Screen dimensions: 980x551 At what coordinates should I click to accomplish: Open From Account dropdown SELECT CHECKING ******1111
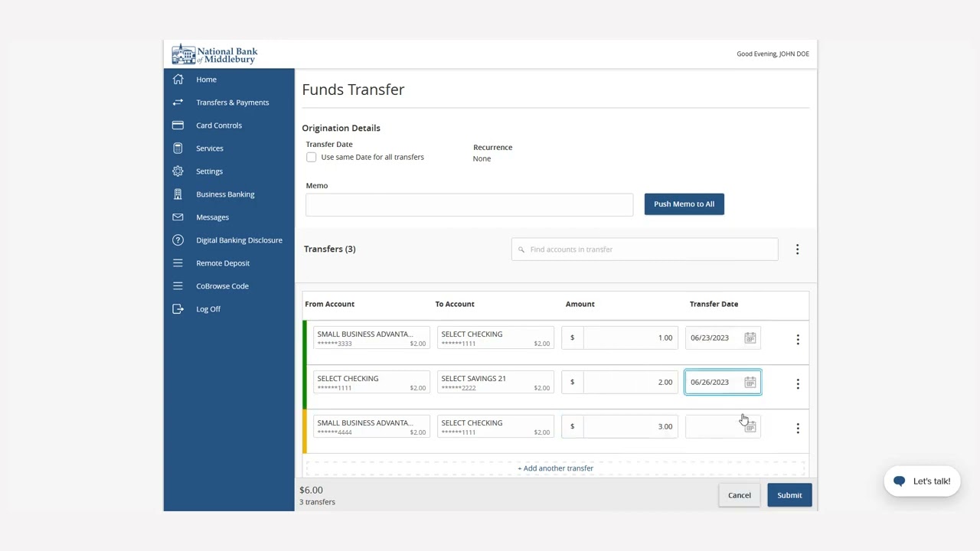tap(371, 383)
